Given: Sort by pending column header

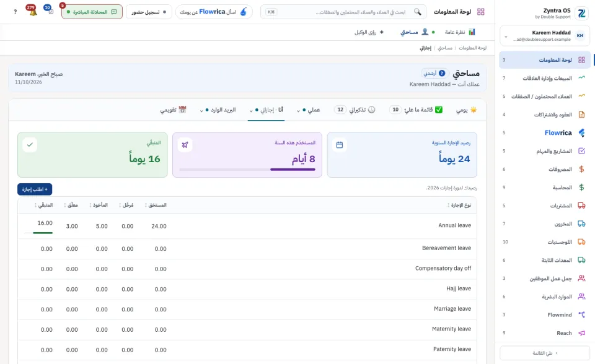Looking at the screenshot, I should click(71, 205).
